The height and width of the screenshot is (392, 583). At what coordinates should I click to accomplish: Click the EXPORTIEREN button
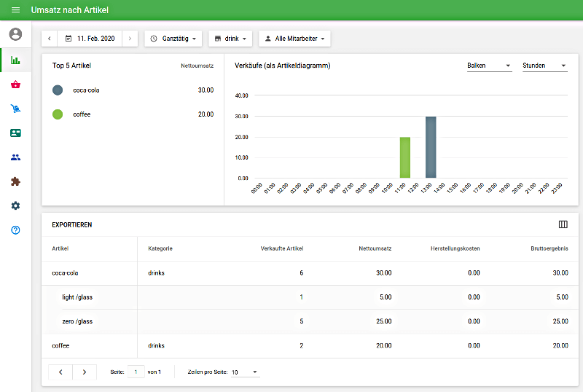pyautogui.click(x=71, y=225)
